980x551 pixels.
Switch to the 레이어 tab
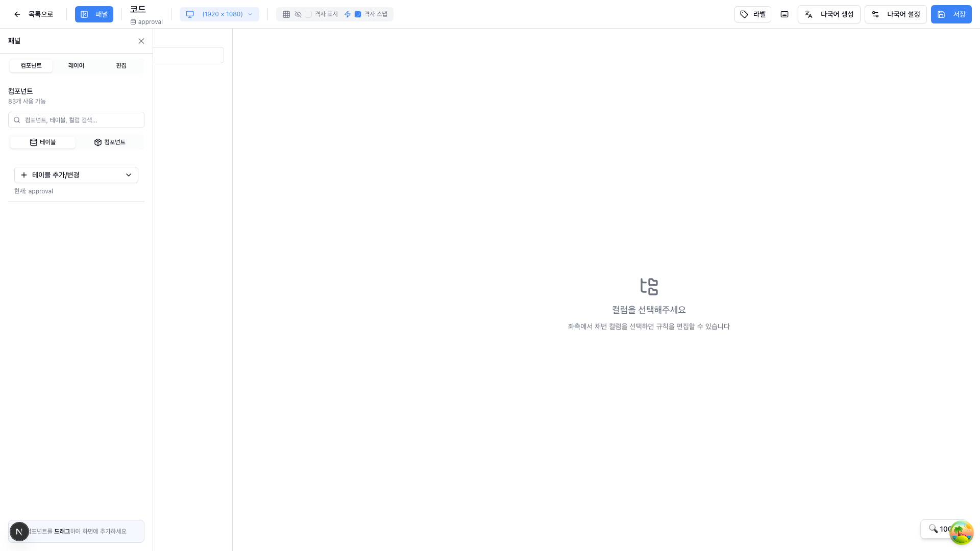76,66
